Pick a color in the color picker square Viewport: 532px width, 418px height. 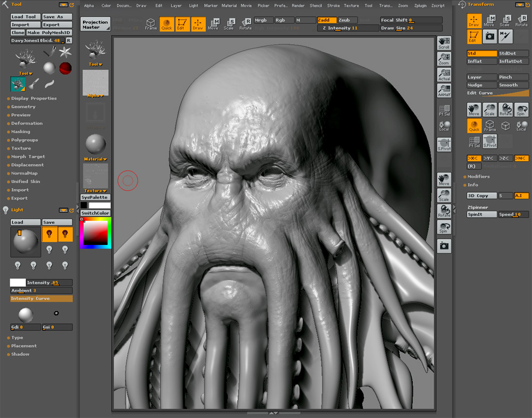coord(96,233)
